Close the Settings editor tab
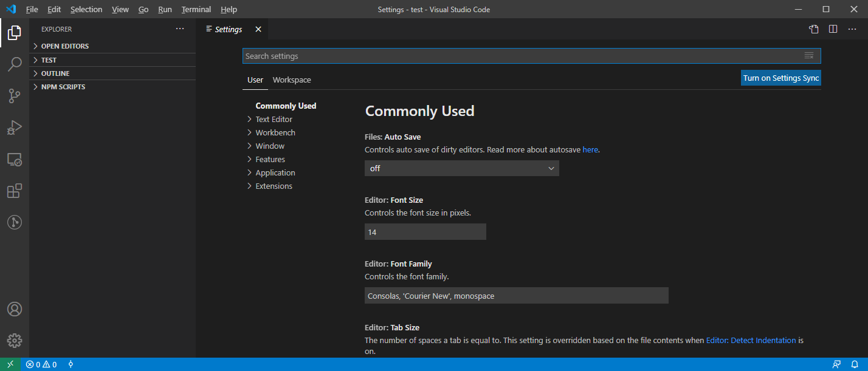 point(258,29)
